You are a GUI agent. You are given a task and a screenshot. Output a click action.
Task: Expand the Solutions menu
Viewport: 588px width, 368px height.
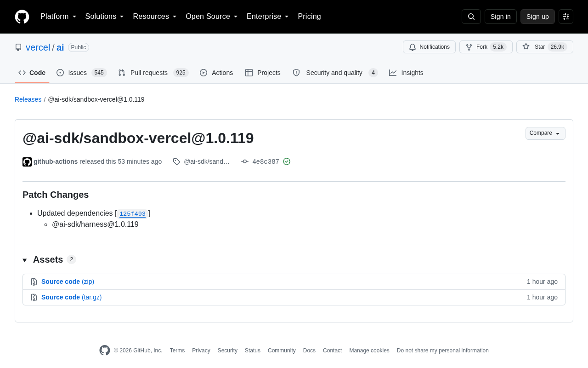[105, 17]
